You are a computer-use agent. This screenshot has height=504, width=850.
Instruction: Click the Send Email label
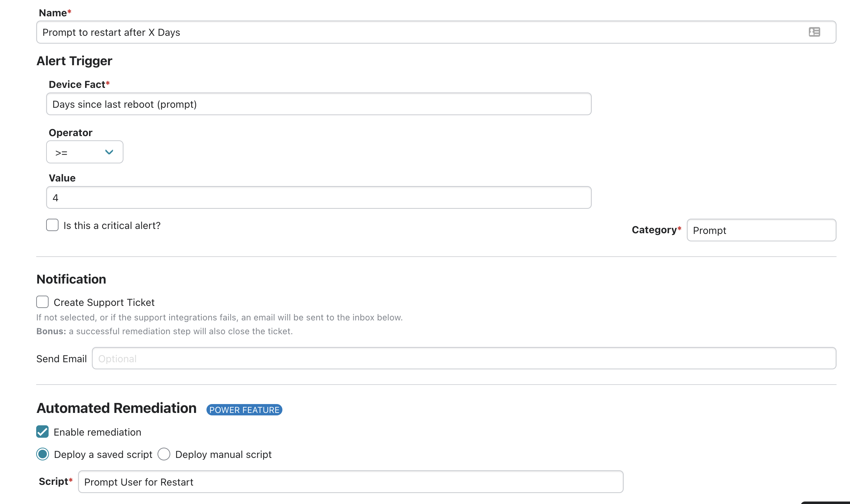[61, 359]
